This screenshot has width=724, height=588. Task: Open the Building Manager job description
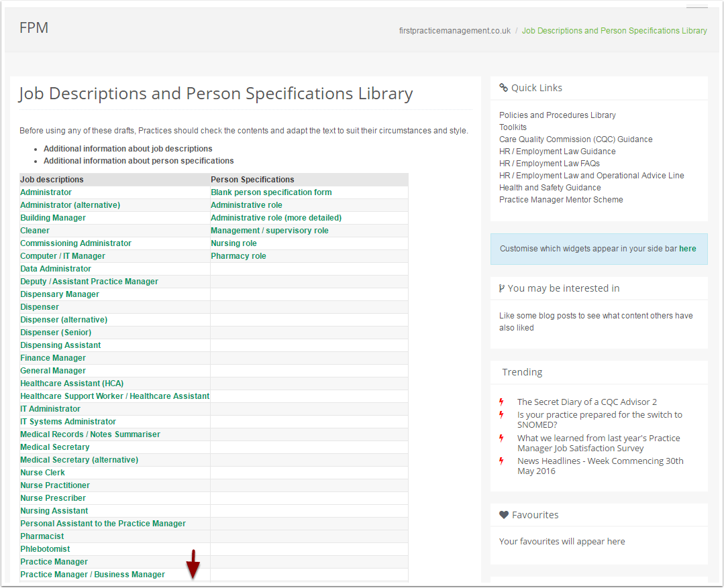pyautogui.click(x=53, y=218)
